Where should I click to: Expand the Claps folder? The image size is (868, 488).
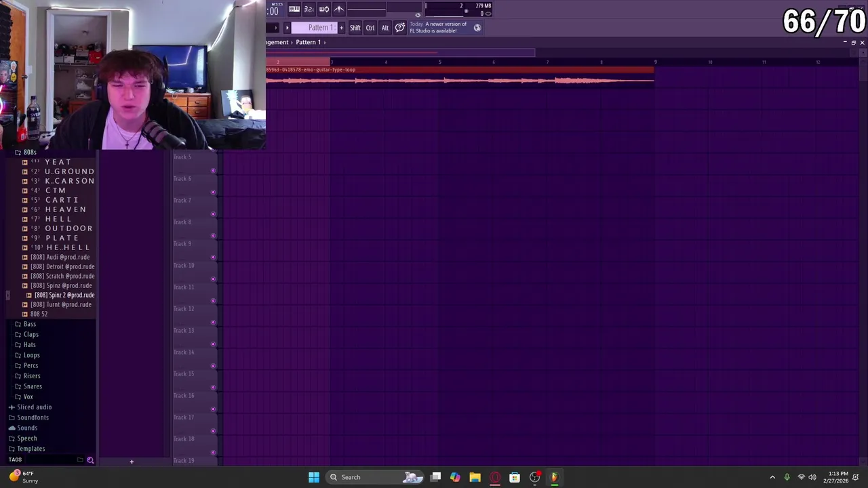pos(27,334)
